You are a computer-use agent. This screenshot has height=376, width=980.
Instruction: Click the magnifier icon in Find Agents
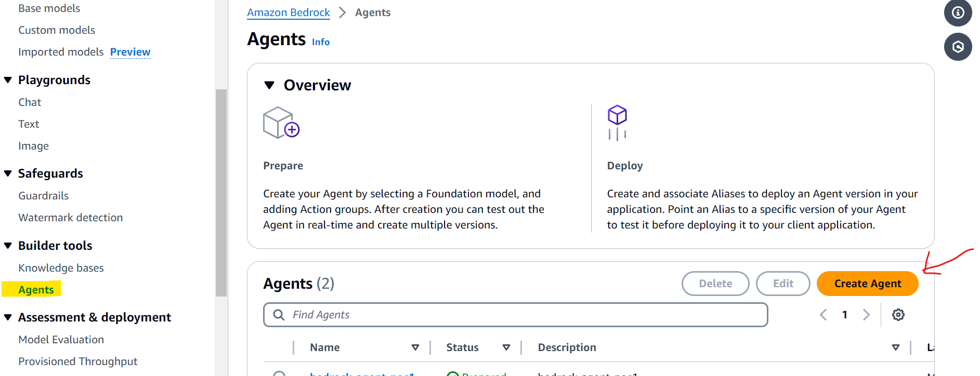coord(279,315)
